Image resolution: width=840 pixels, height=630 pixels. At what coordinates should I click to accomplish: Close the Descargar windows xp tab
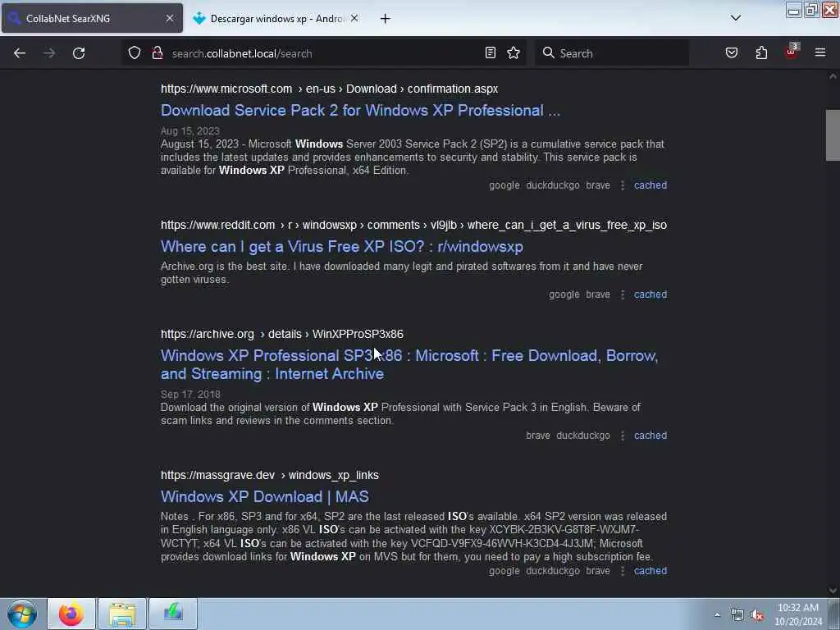(354, 18)
